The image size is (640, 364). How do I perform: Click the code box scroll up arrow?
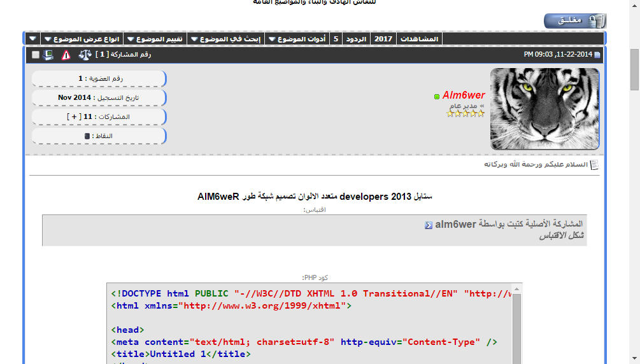516,289
